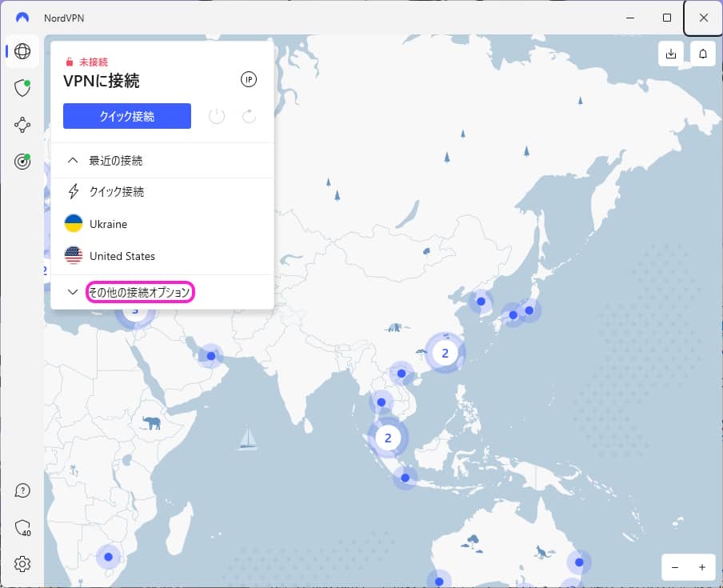Connect to United States from recent connections
723x588 pixels.
click(162, 256)
